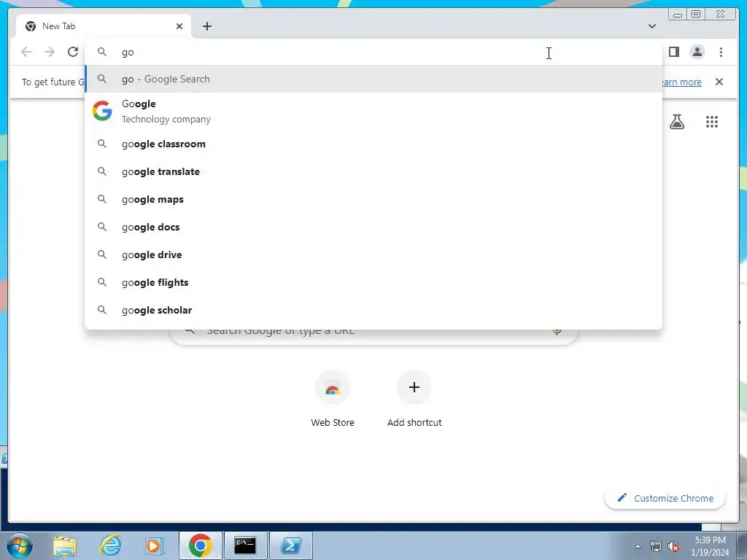Open Windows Media Player from the taskbar
747x560 pixels.
[154, 545]
